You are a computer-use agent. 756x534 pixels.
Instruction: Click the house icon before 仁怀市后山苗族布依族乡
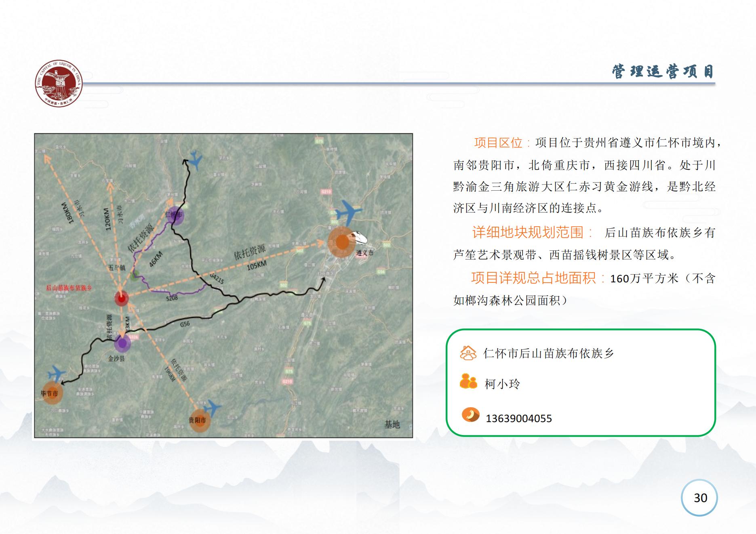(x=468, y=353)
